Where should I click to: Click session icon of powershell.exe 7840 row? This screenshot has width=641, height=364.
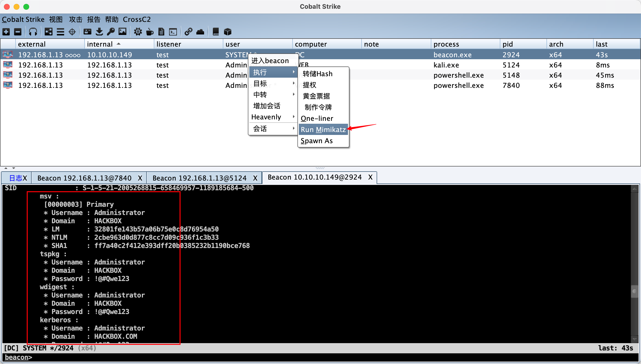(8, 85)
